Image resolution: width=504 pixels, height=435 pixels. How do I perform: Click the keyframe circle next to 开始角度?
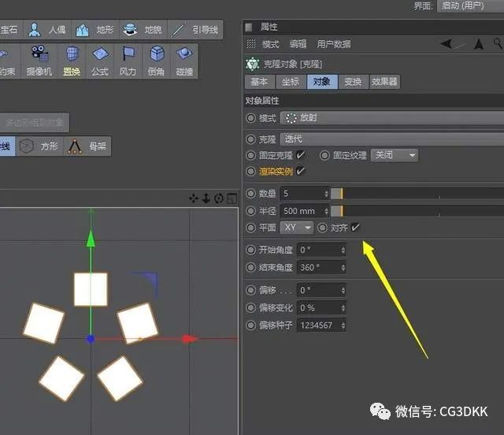click(250, 250)
